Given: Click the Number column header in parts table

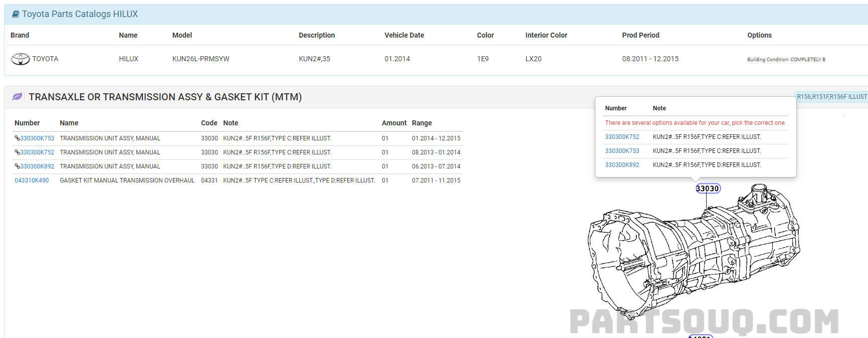Looking at the screenshot, I should click(x=27, y=123).
